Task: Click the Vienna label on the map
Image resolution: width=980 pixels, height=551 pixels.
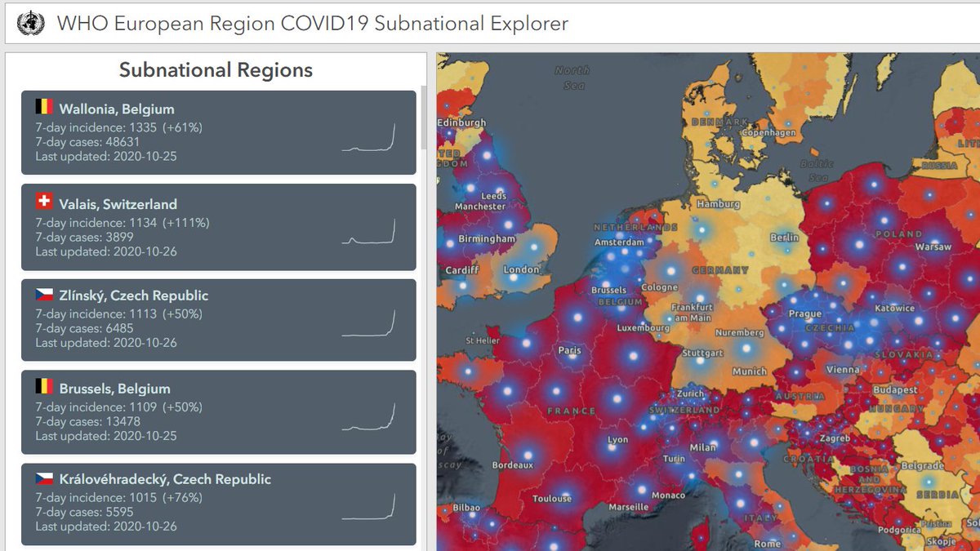Action: tap(843, 370)
